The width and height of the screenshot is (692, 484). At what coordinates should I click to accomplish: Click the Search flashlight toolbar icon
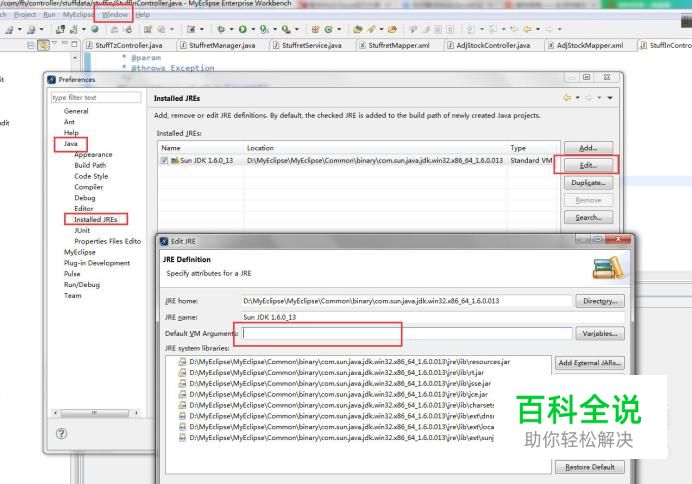[372, 29]
